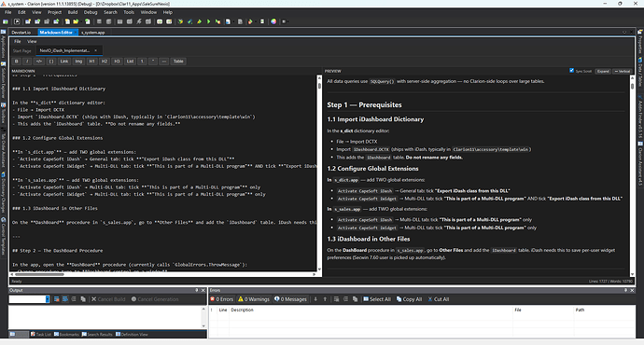This screenshot has height=345, width=644.
Task: Click the Bold (B) formatting button
Action: pos(17,62)
